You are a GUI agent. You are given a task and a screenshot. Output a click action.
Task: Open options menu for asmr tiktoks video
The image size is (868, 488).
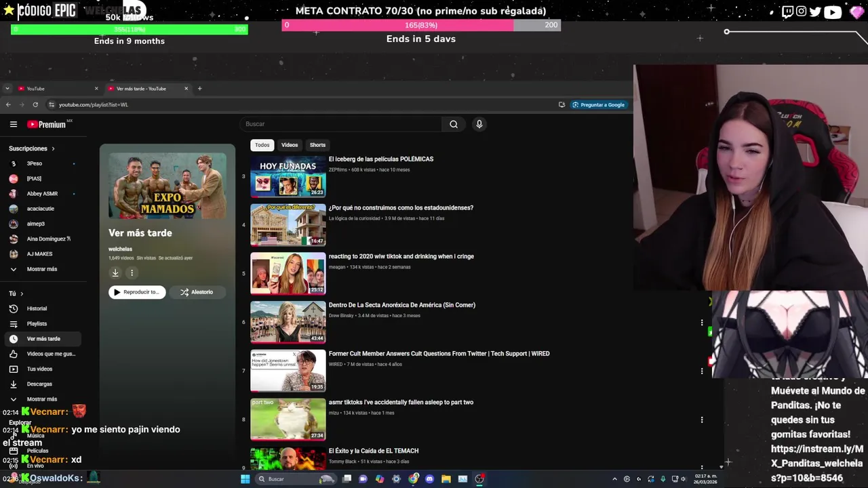point(702,420)
